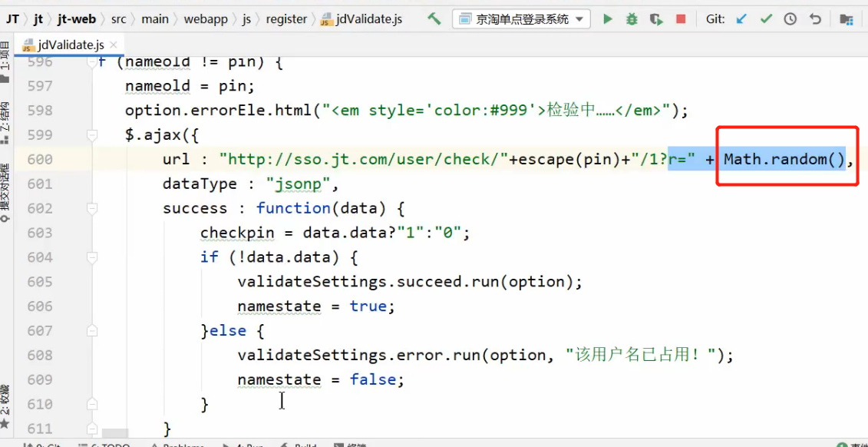The width and height of the screenshot is (868, 447).
Task: Open the 提交对话框 commit tool window
Action: 5,192
